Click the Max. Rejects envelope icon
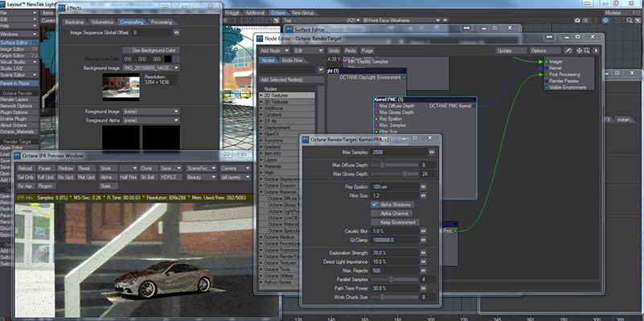This screenshot has width=644, height=321. coord(423,270)
